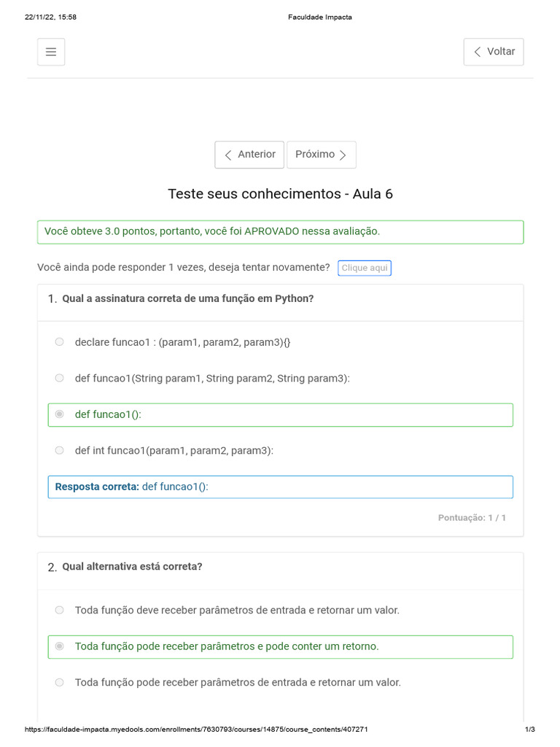Click the left chevron beside Anterior

tap(228, 155)
